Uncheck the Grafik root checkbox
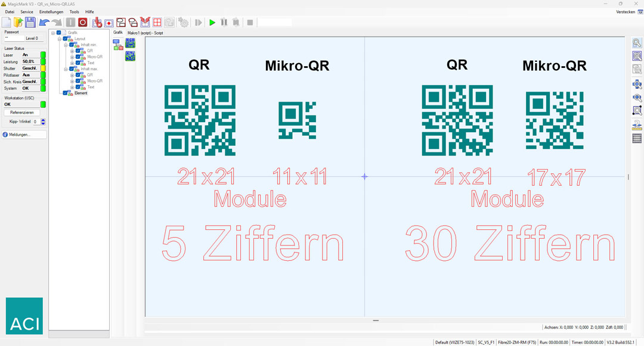 [x=58, y=32]
